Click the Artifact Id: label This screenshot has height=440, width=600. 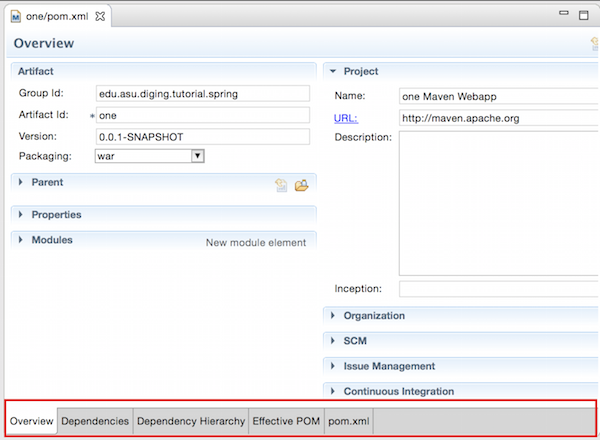point(44,114)
